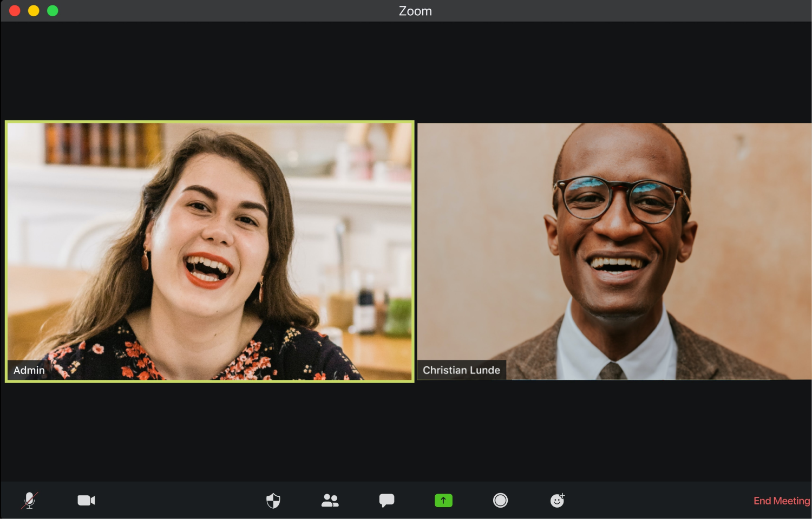Select Christian Lunde's video tile
812x519 pixels.
(614, 251)
